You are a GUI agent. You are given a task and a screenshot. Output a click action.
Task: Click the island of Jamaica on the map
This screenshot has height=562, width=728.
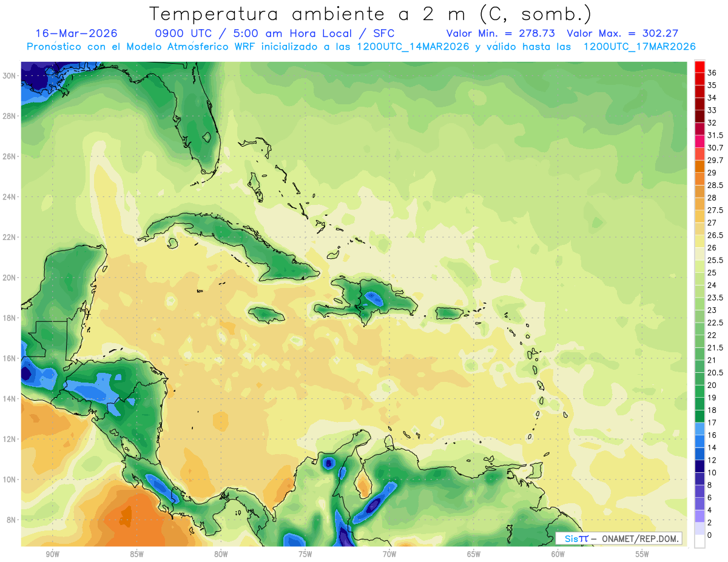[266, 314]
